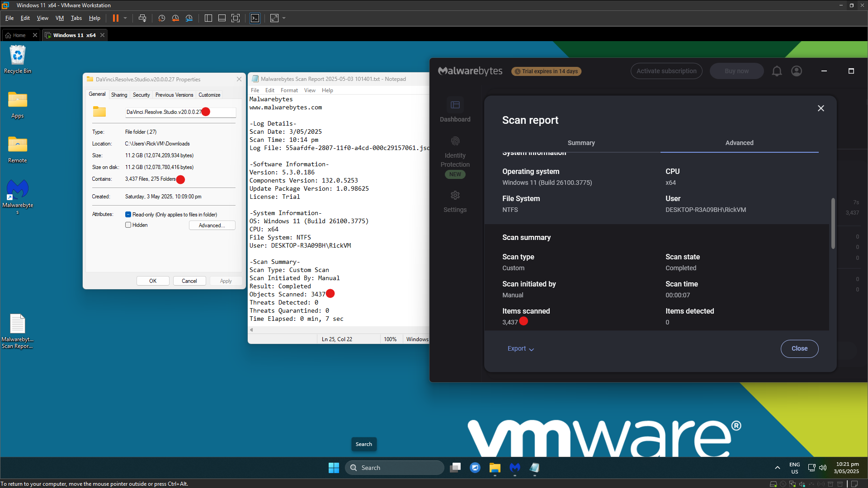
Task: Toggle the VMware library sidebar view
Action: [208, 18]
